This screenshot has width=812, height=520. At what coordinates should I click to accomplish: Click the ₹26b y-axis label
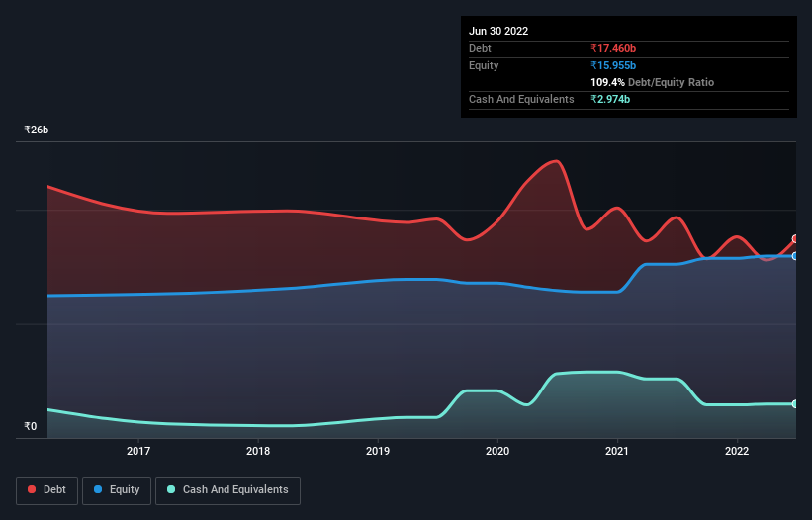37,130
